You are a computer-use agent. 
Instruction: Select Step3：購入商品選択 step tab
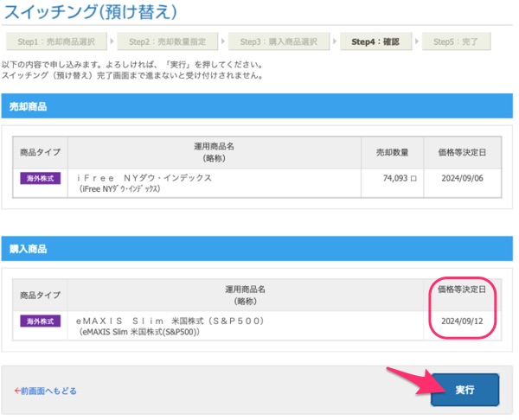(x=279, y=41)
